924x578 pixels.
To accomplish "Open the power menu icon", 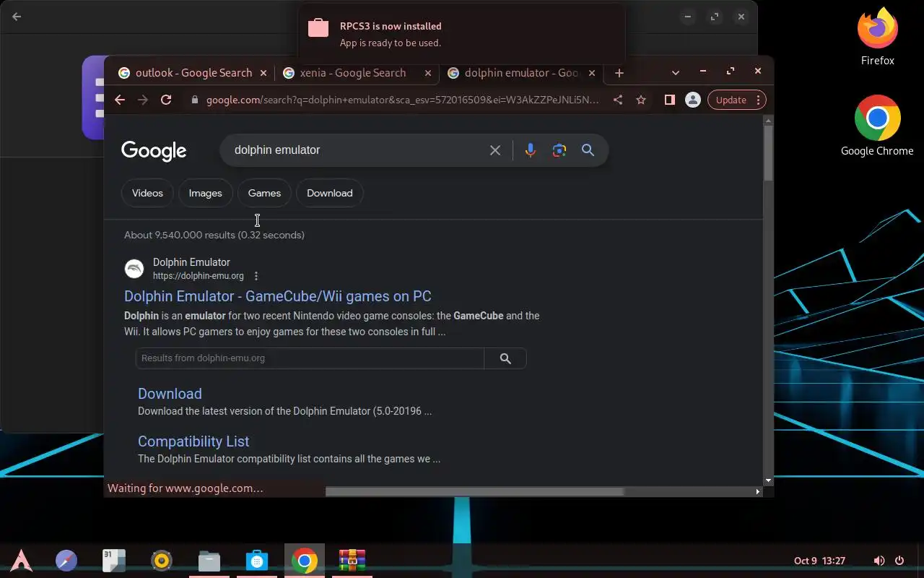I will tap(899, 561).
